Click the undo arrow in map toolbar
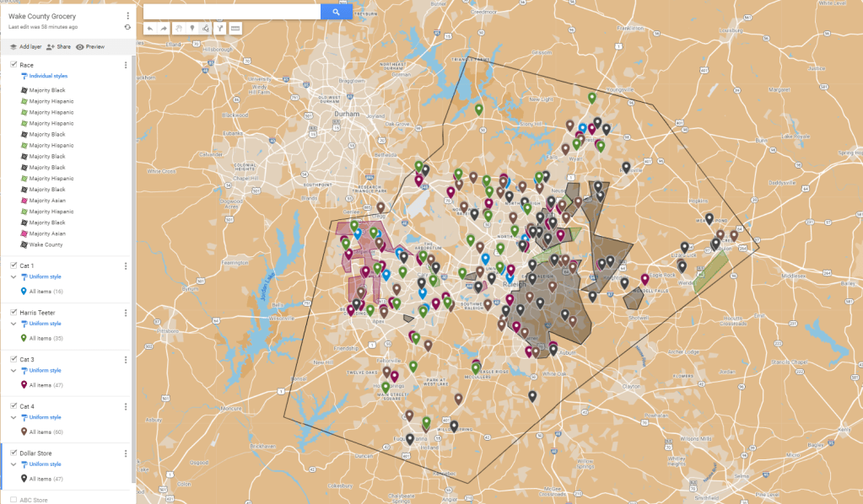Viewport: 863px width, 504px height. 150,28
